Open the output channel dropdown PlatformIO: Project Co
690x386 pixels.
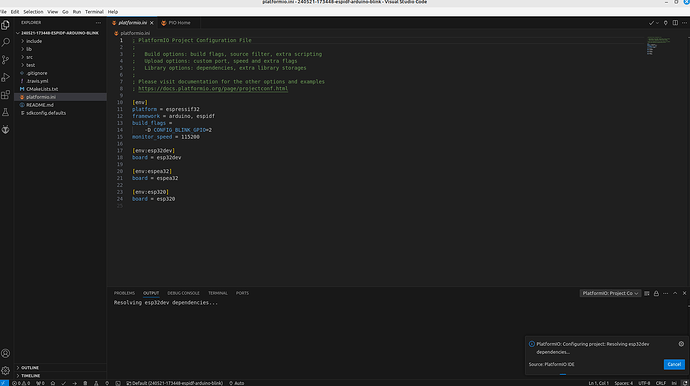click(x=610, y=293)
